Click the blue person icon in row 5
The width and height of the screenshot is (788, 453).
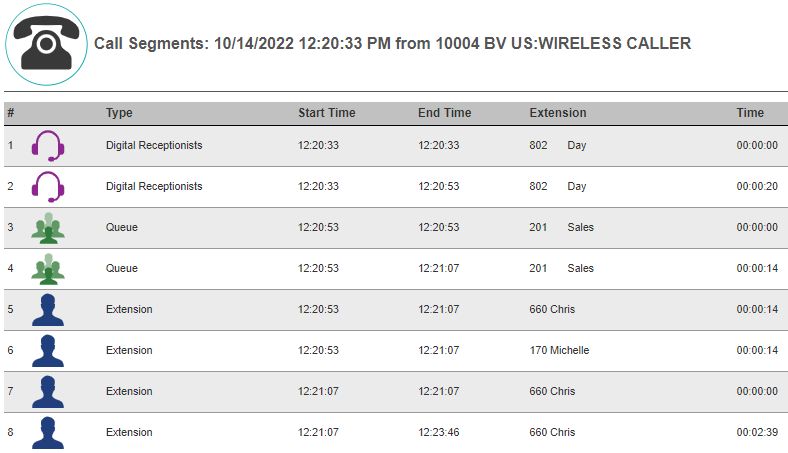(x=48, y=310)
